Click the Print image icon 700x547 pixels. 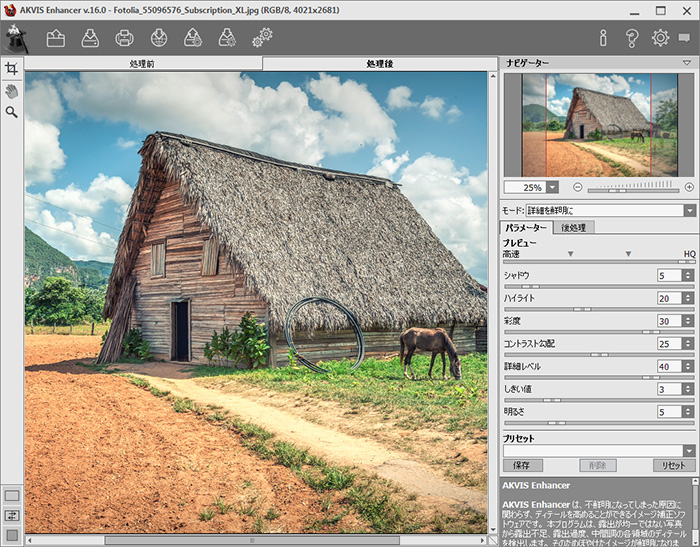124,39
